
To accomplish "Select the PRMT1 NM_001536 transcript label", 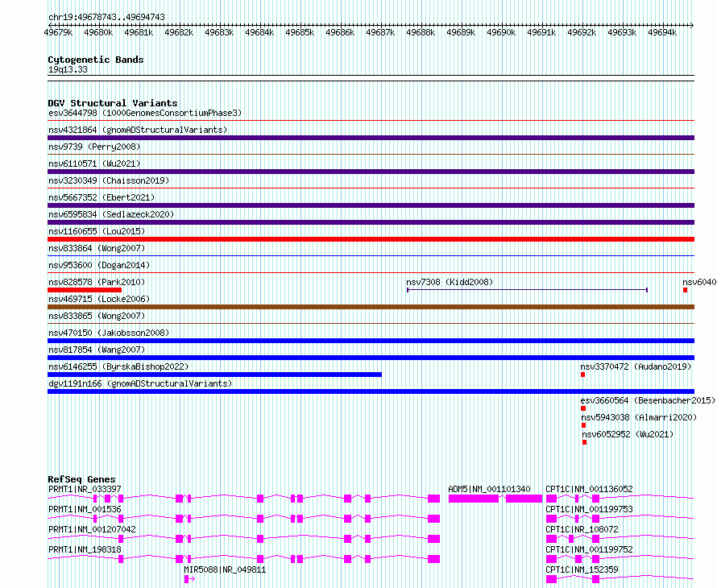I will (85, 509).
